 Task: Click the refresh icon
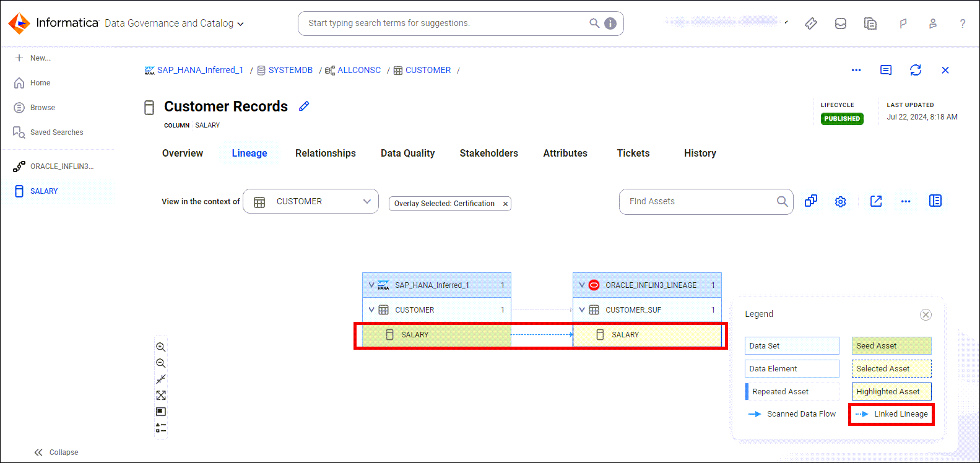pyautogui.click(x=916, y=70)
